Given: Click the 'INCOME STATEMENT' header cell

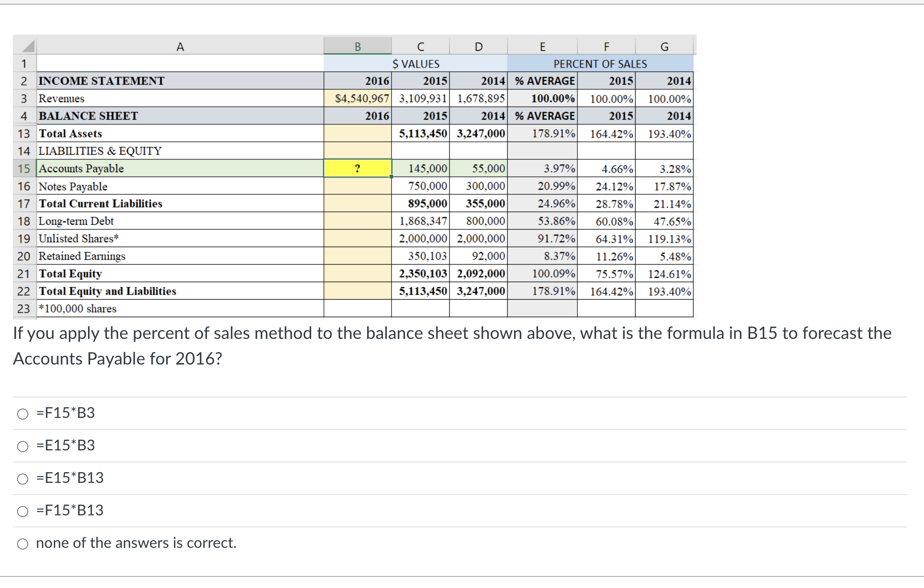Looking at the screenshot, I should point(180,81).
